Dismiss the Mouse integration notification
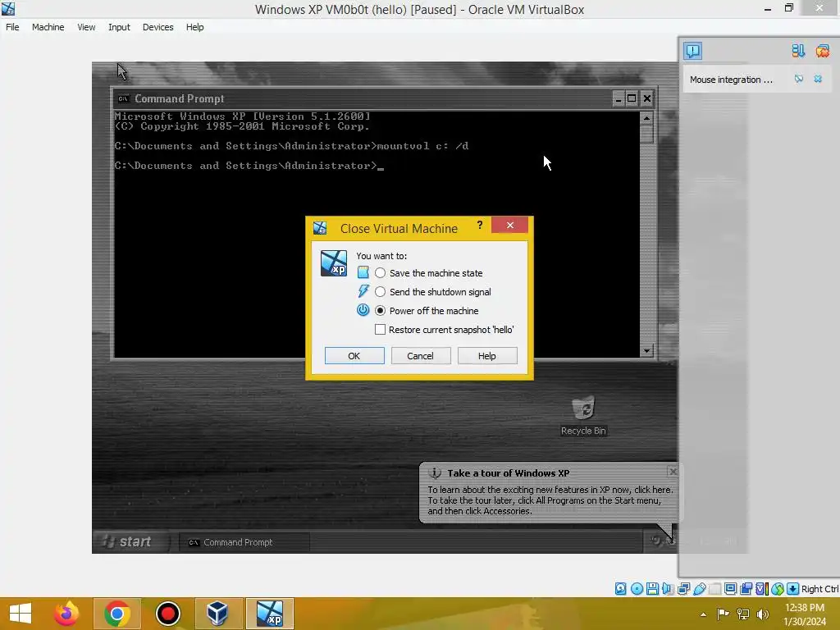 pos(818,80)
